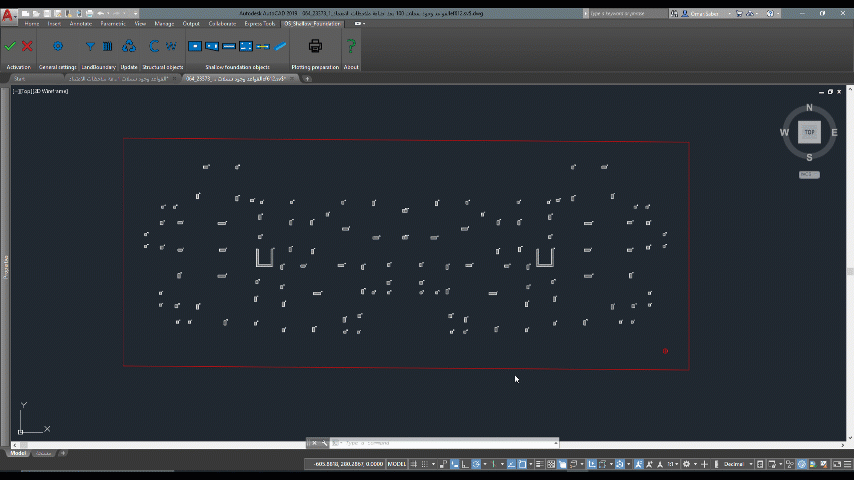Toggle object snap tracking in status bar
This screenshot has height=480, width=854.
tap(511, 464)
